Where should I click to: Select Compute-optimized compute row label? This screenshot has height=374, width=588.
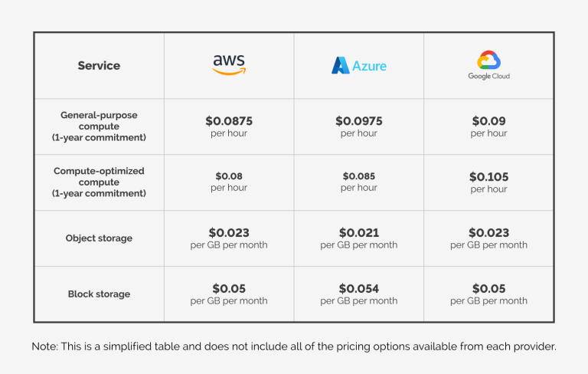click(x=99, y=182)
